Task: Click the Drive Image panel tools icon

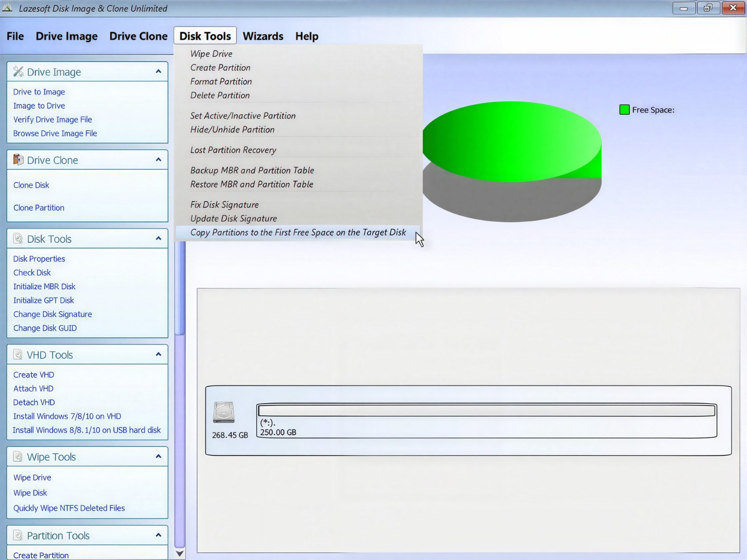Action: [18, 71]
